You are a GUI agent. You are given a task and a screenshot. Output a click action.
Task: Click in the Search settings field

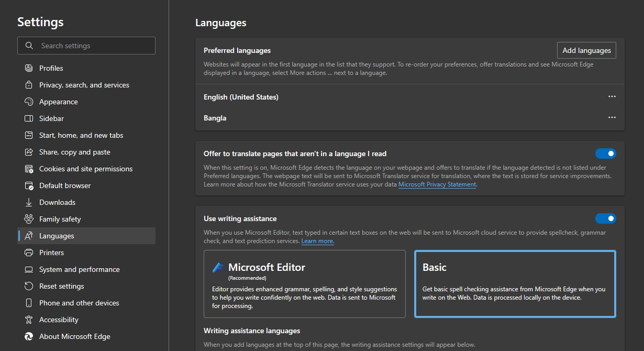pyautogui.click(x=86, y=46)
